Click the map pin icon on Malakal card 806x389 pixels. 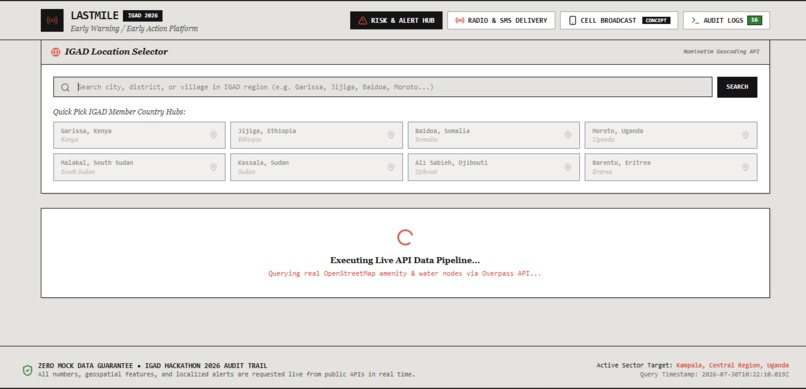(x=213, y=167)
